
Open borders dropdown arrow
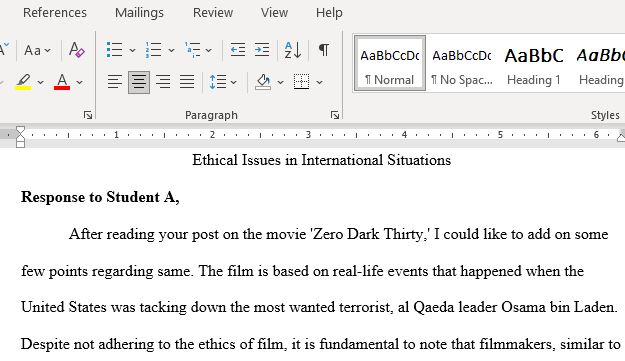(319, 82)
